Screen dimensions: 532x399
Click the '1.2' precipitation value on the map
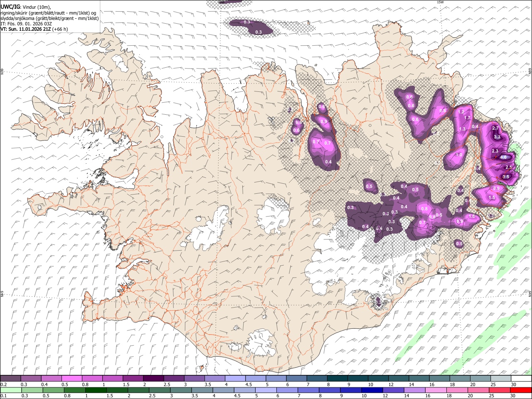tap(461, 112)
